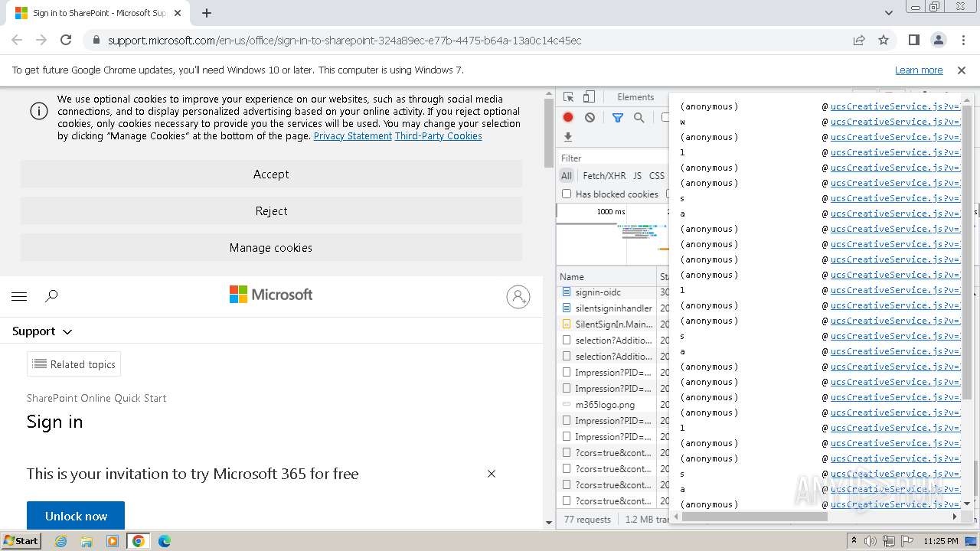Accept optional cookies
Screen dimensions: 980x551
271,174
